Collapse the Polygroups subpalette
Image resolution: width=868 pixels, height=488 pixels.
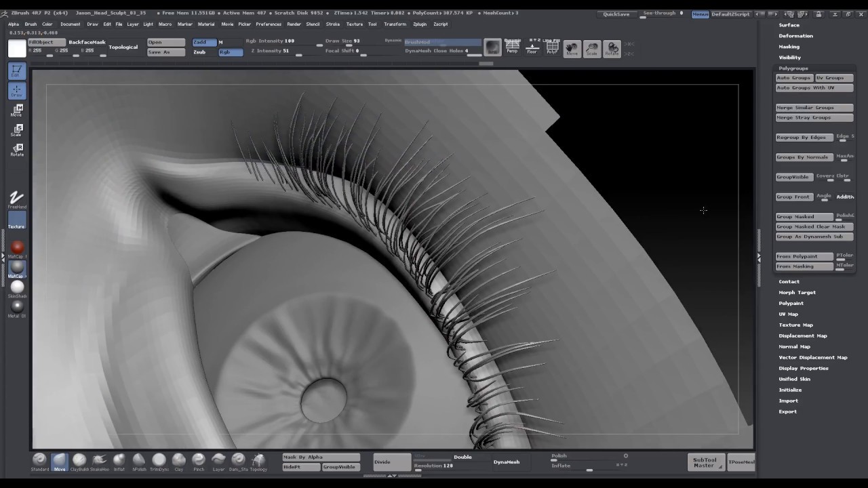pyautogui.click(x=793, y=68)
